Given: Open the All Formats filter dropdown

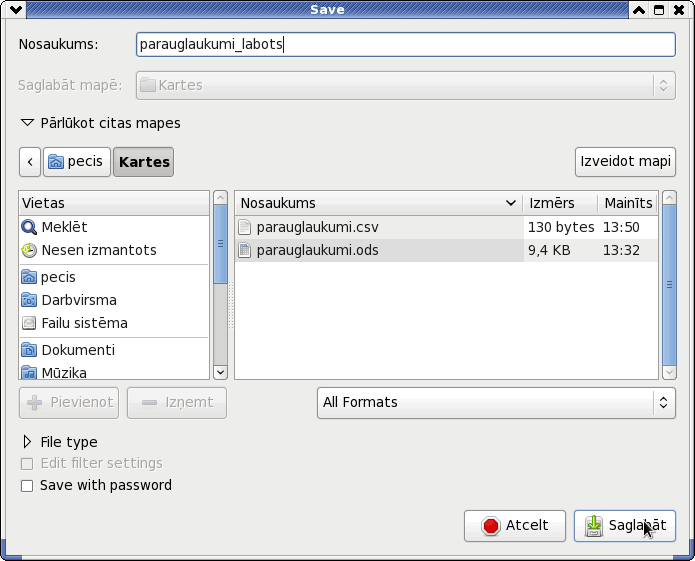Looking at the screenshot, I should (496, 402).
